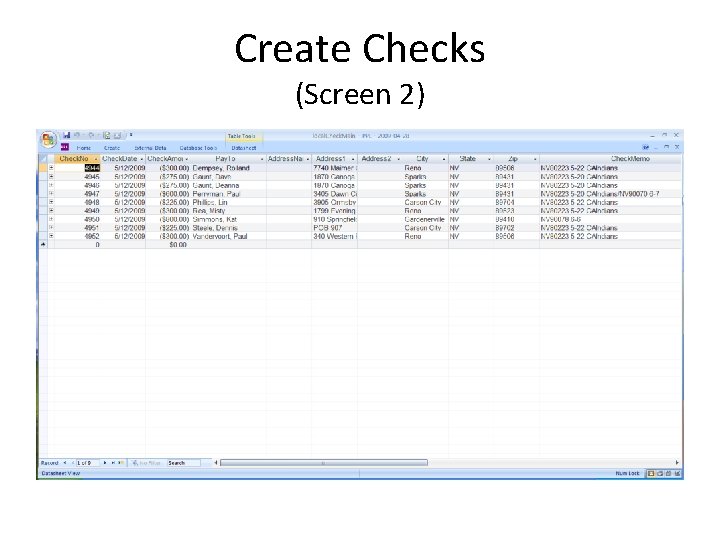Open the Quick Access Toolbar customize arrow
Screen dimensions: 720x540
coord(131,135)
